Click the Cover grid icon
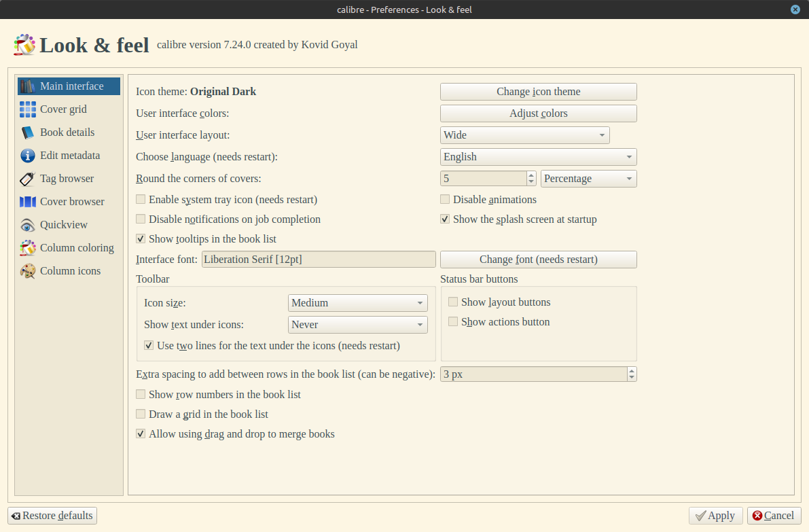Image resolution: width=809 pixels, height=532 pixels. point(28,109)
